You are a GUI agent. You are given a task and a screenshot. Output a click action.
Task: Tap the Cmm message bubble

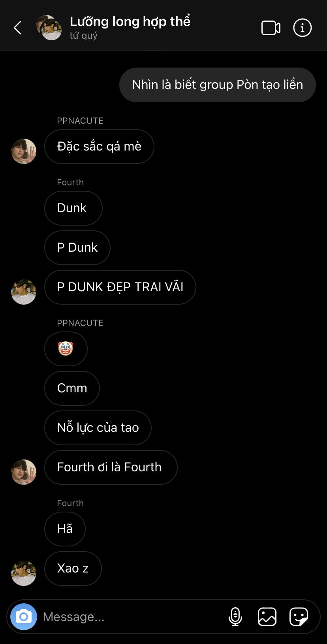[x=72, y=388]
